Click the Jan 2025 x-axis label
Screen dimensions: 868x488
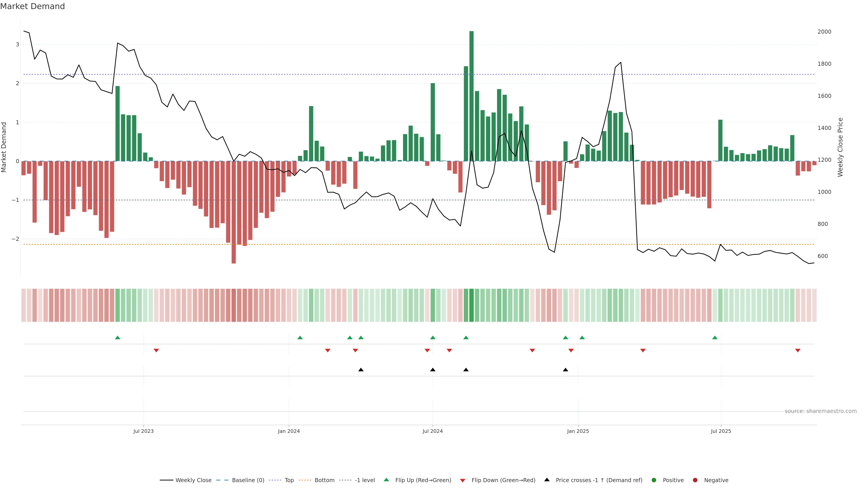point(578,431)
